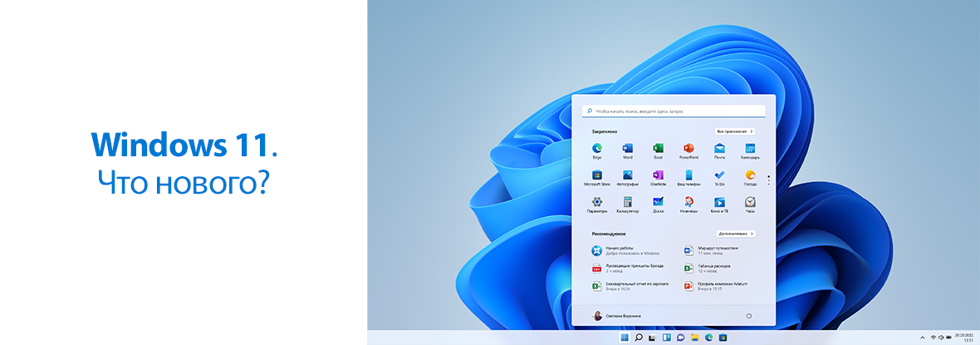This screenshot has width=980, height=345.
Task: Click pinned apps page indicator dots
Action: click(769, 180)
